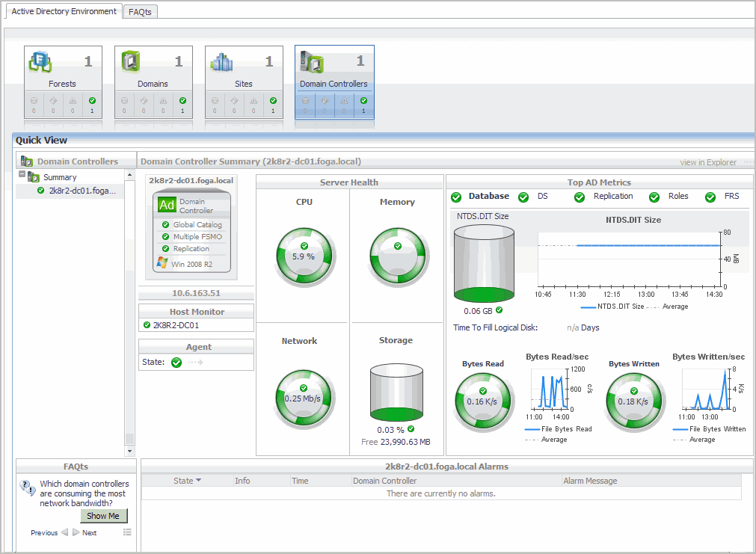Open the FAQts list icon
756x554 pixels.
(127, 532)
